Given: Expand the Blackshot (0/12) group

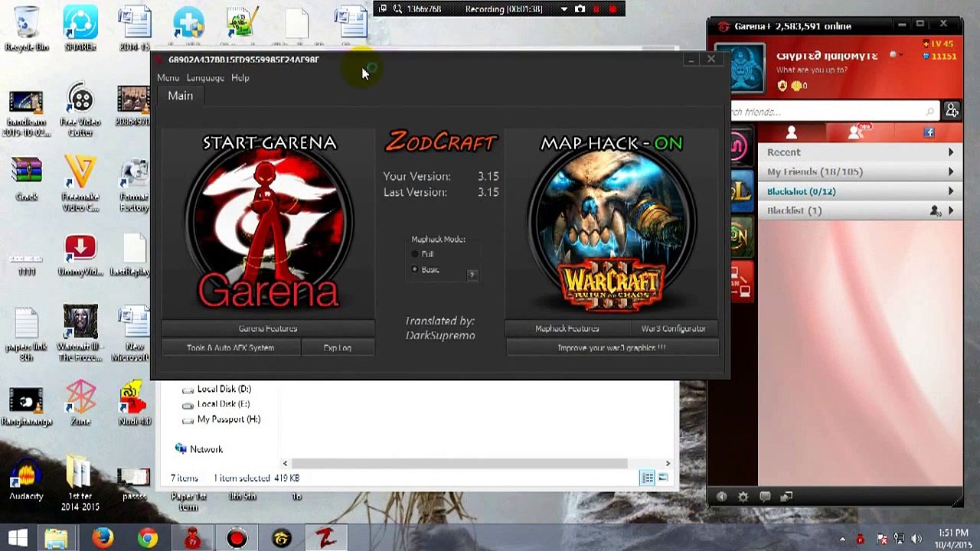Looking at the screenshot, I should click(861, 191).
